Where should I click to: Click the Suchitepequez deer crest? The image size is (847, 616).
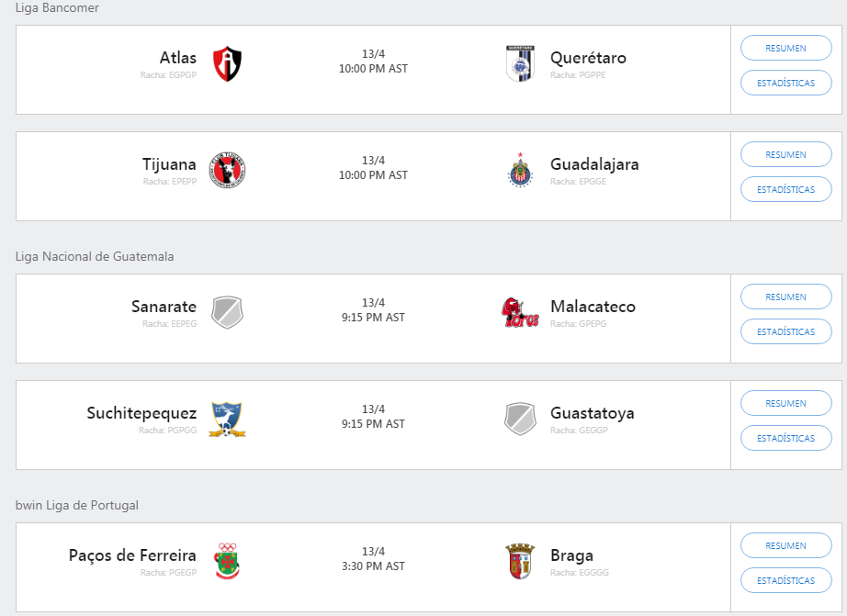228,419
